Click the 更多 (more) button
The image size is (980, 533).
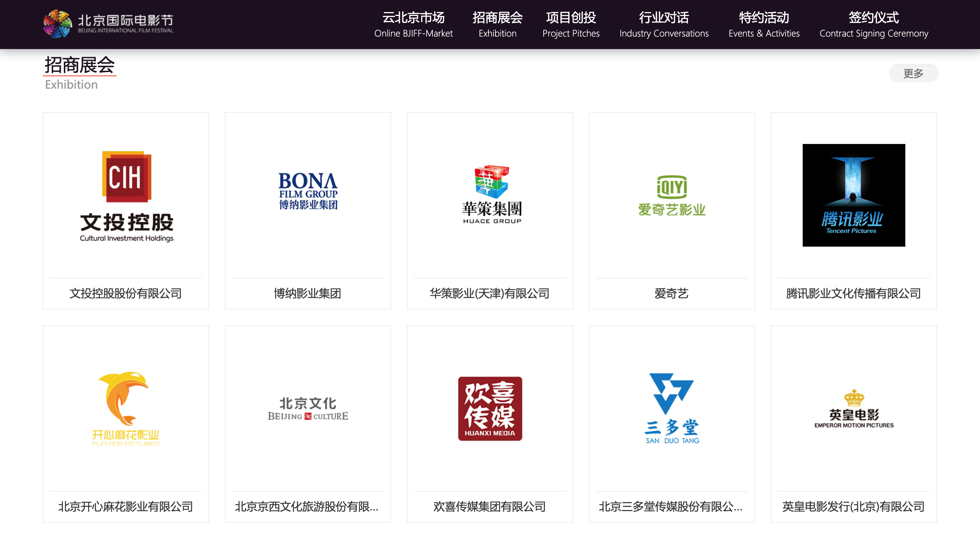click(913, 73)
